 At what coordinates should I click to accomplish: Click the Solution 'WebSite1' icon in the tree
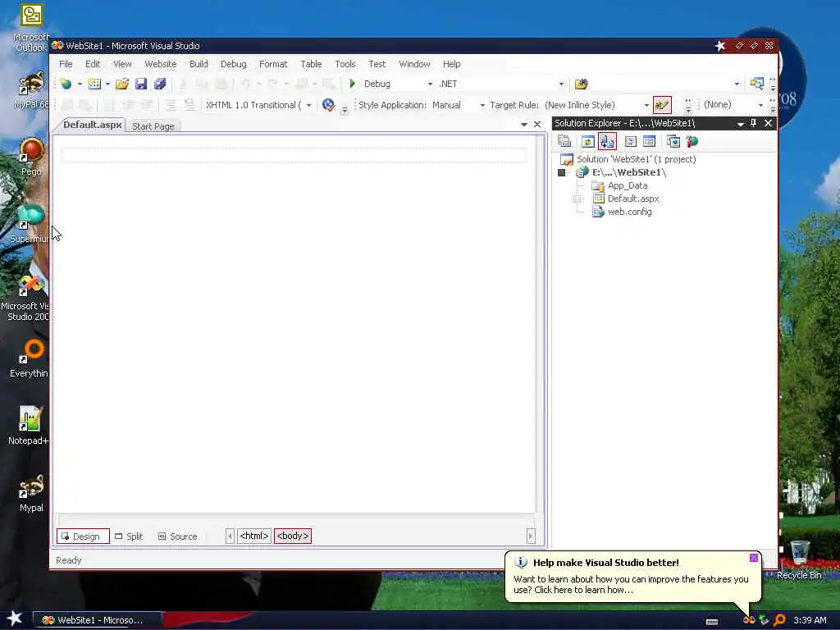click(567, 159)
